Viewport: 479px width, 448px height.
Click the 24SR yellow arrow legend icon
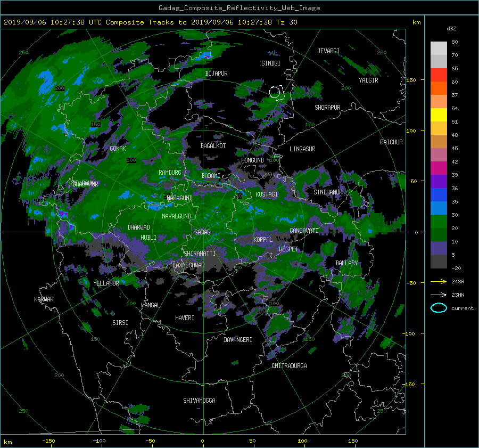(x=439, y=281)
